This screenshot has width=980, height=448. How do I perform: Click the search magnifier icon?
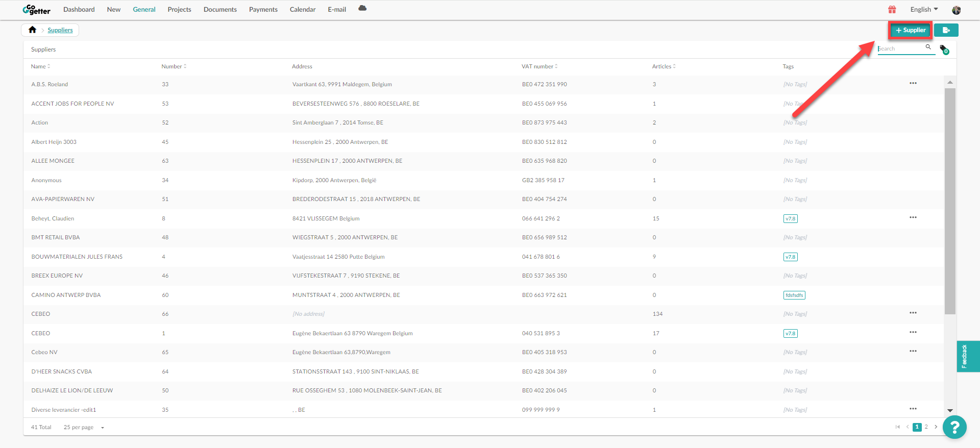[928, 47]
